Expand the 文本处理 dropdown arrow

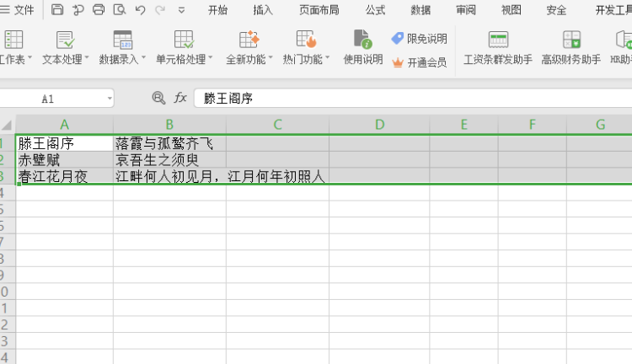86,58
